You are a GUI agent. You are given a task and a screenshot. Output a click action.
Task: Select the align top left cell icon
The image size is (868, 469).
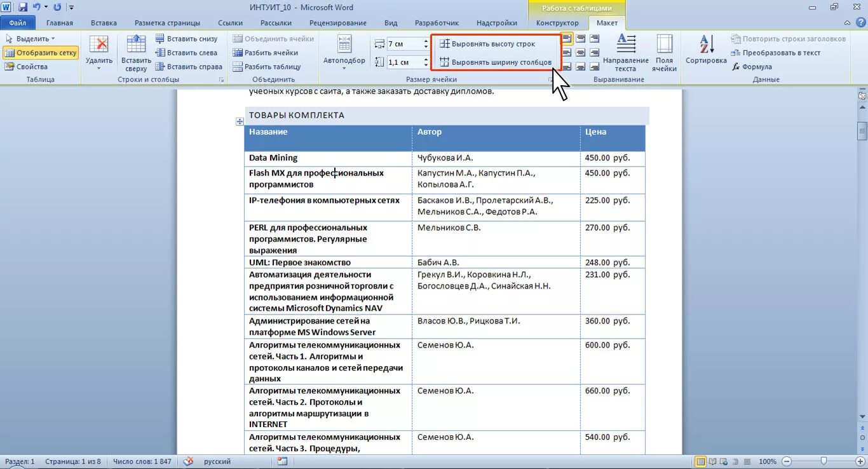point(567,38)
